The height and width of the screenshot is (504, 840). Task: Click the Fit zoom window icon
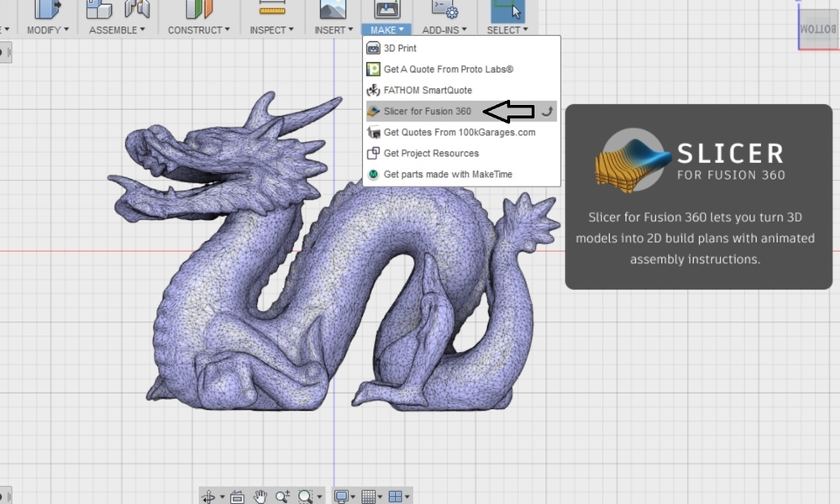click(306, 496)
